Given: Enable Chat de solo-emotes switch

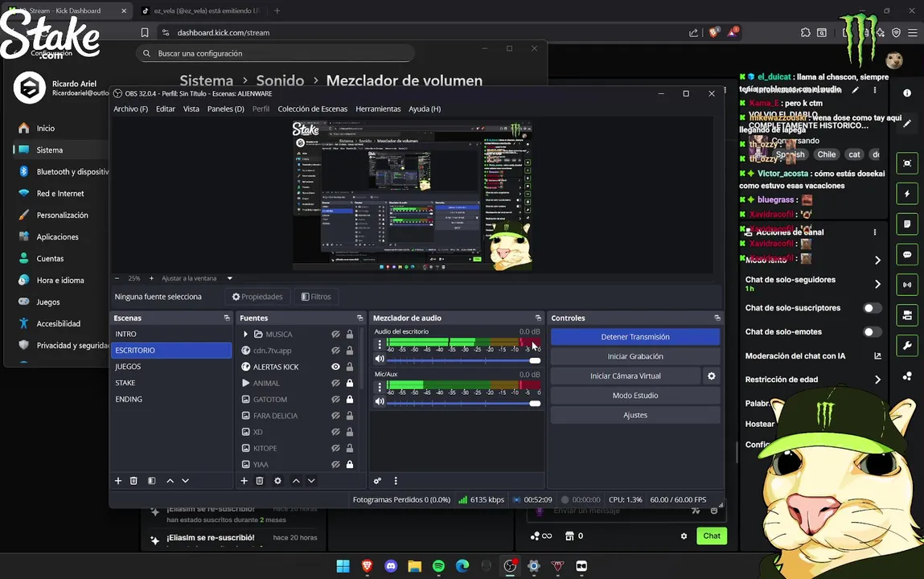Looking at the screenshot, I should 872,331.
